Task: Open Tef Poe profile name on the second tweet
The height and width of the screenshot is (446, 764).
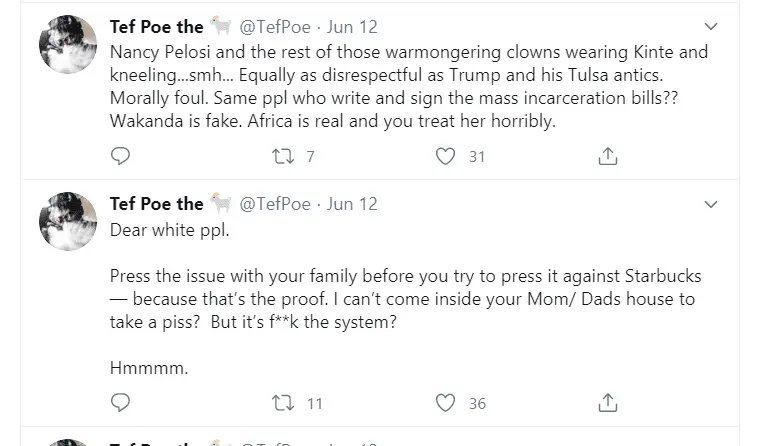Action: (x=156, y=204)
